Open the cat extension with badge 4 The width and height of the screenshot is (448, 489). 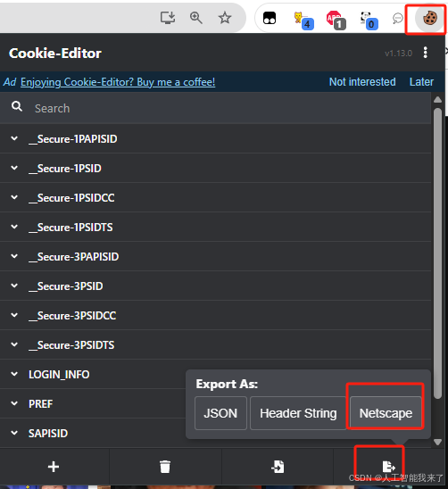[x=303, y=20]
